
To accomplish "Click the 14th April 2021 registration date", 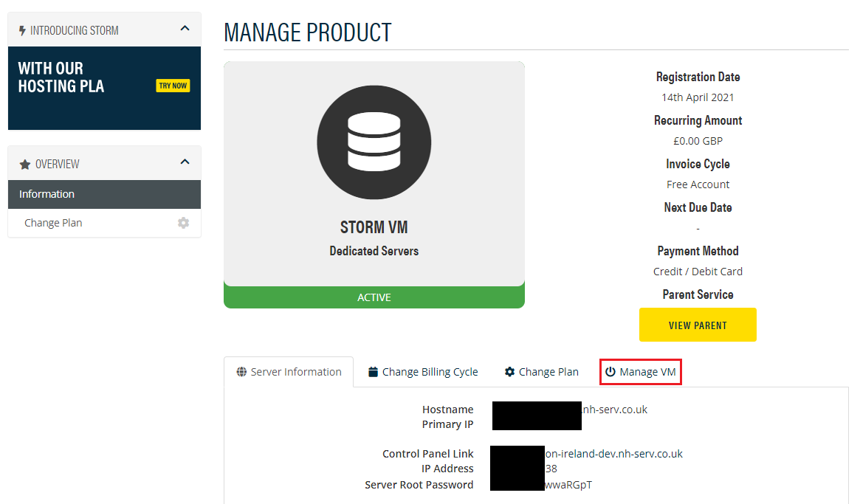I will click(x=698, y=97).
